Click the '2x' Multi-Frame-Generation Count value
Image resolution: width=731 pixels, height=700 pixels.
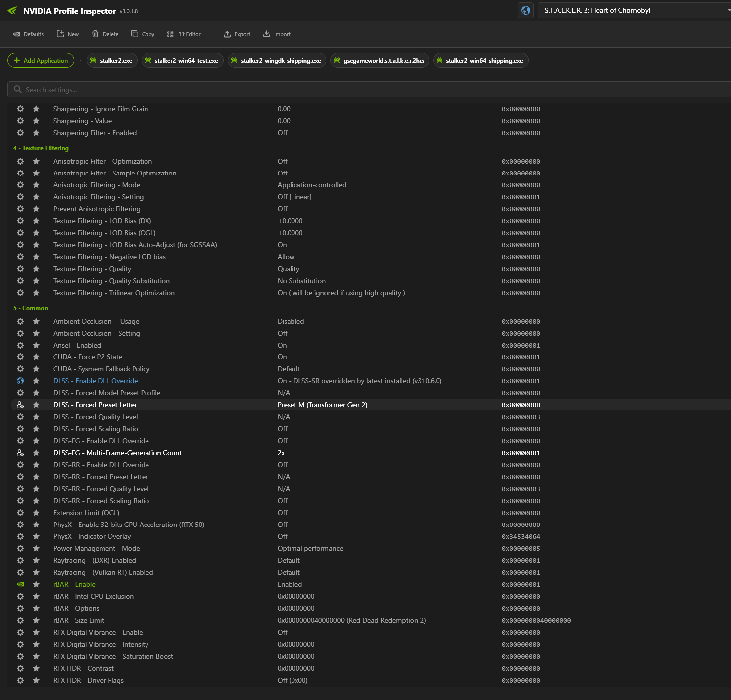click(281, 453)
